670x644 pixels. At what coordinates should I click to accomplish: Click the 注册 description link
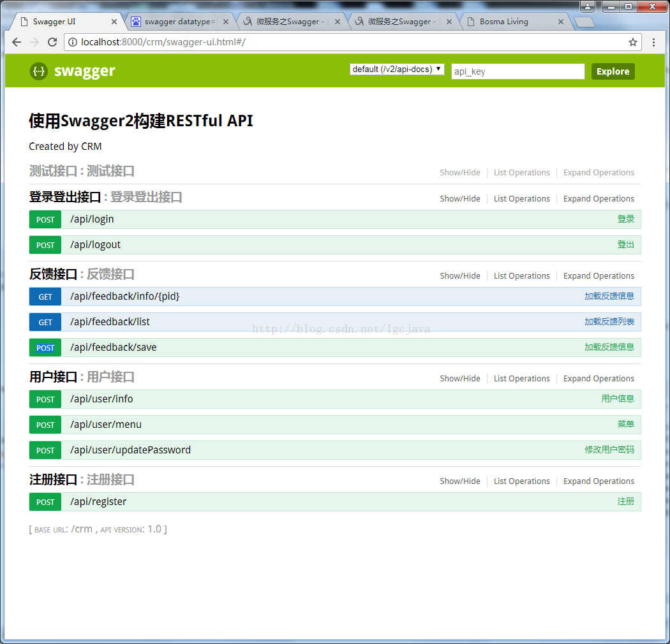[625, 501]
